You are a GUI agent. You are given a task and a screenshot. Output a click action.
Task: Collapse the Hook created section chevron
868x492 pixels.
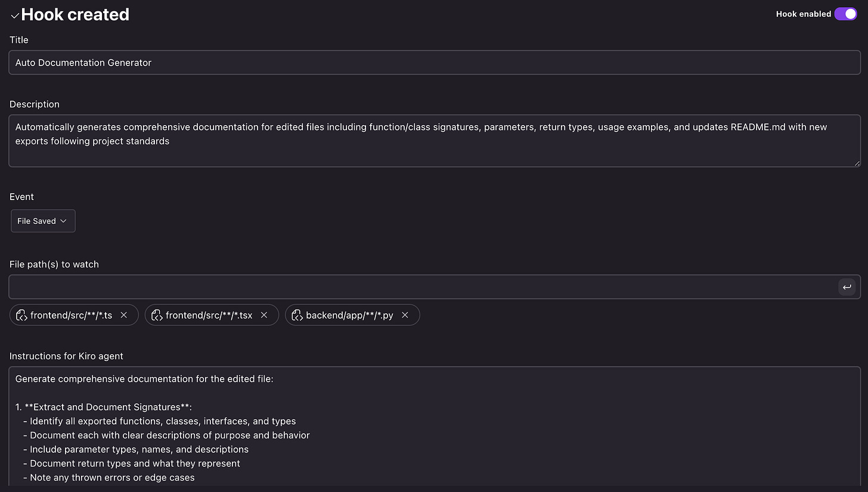(15, 15)
